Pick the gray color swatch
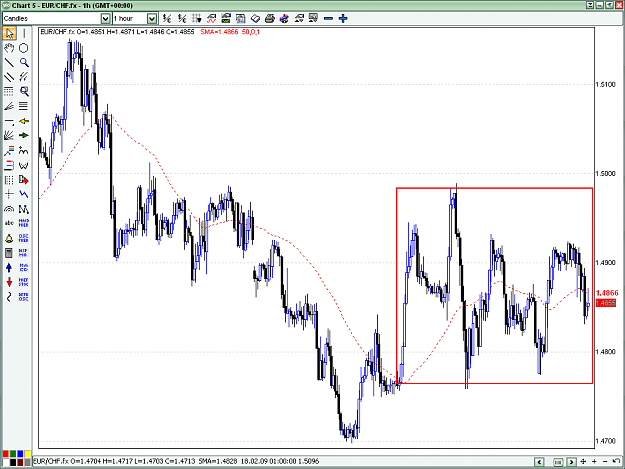625x469 pixels. [x=28, y=462]
